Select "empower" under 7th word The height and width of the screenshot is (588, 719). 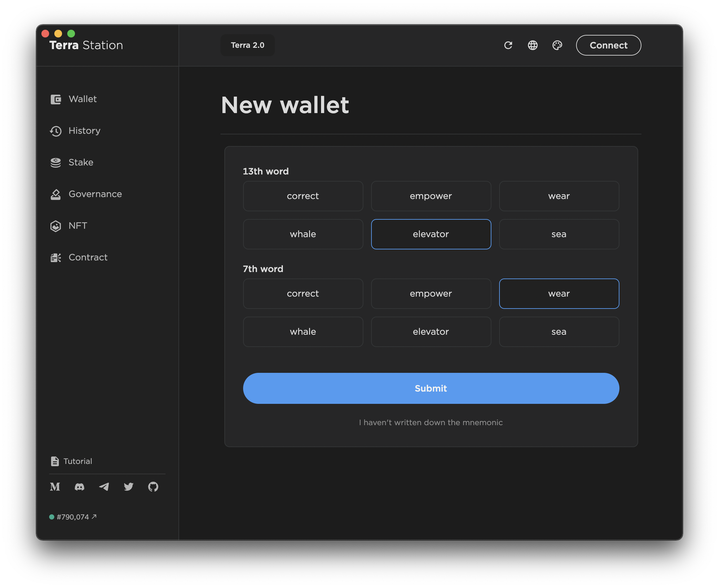(431, 294)
